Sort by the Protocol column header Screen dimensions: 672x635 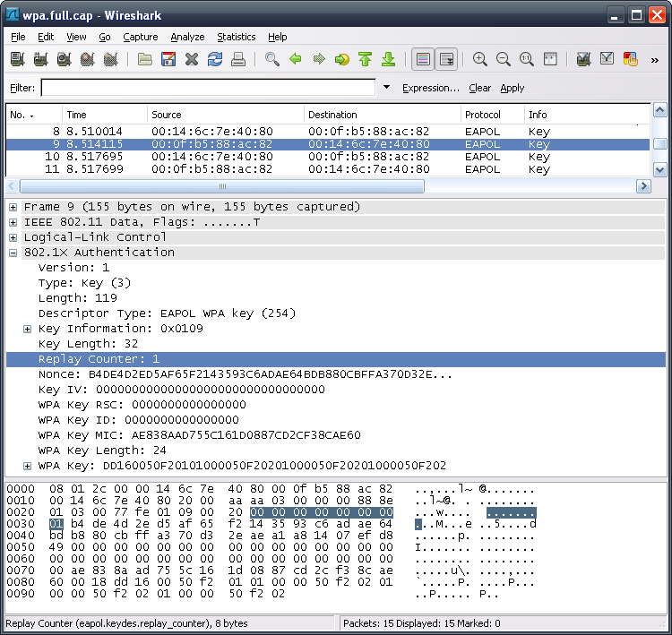[493, 115]
